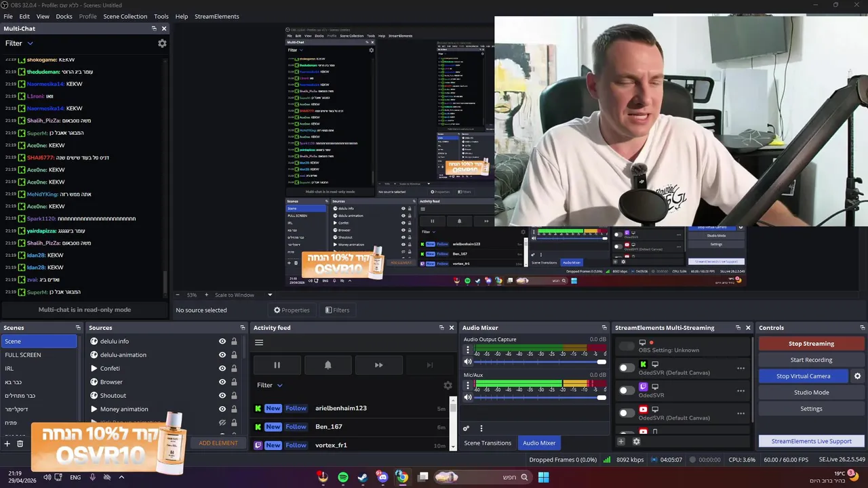This screenshot has height=488, width=868.
Task: Switch to Audio Mixer tab
Action: (x=539, y=443)
